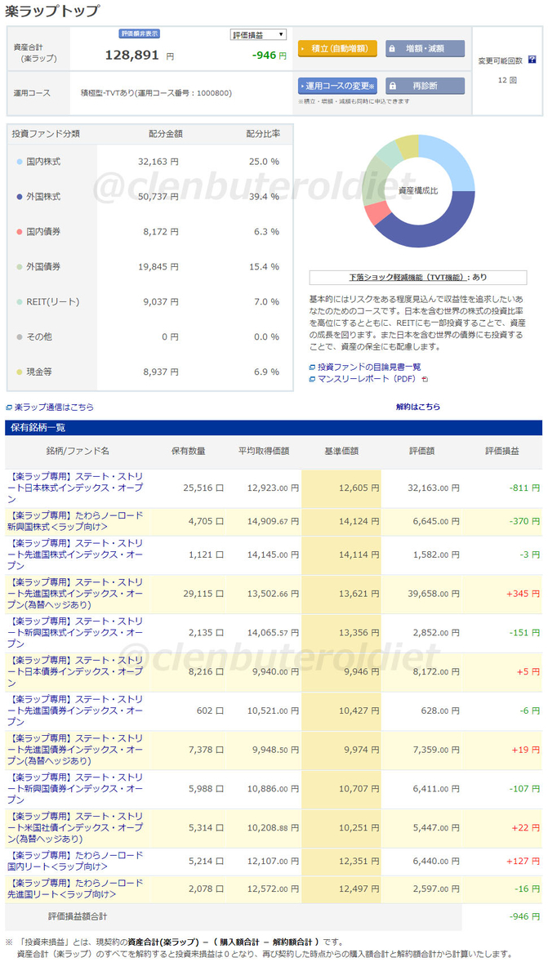Click the 投資ファンド分類 column header
The height and width of the screenshot is (980, 548).
(46, 134)
